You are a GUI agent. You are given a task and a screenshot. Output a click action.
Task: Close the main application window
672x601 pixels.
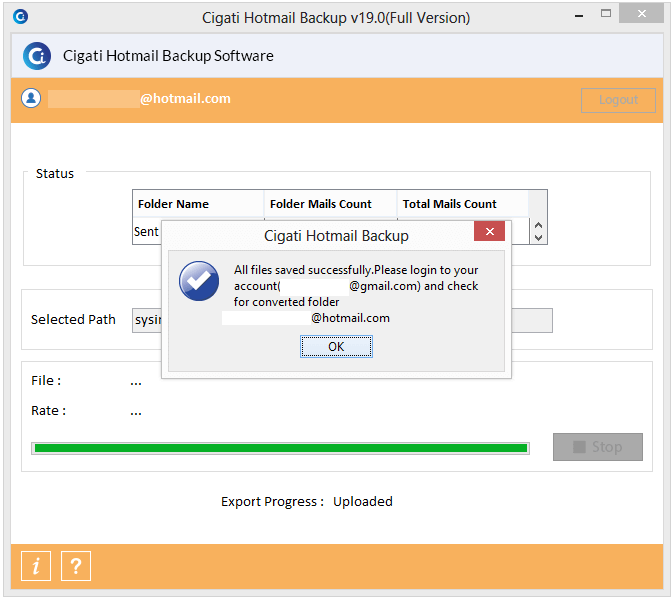[x=641, y=14]
